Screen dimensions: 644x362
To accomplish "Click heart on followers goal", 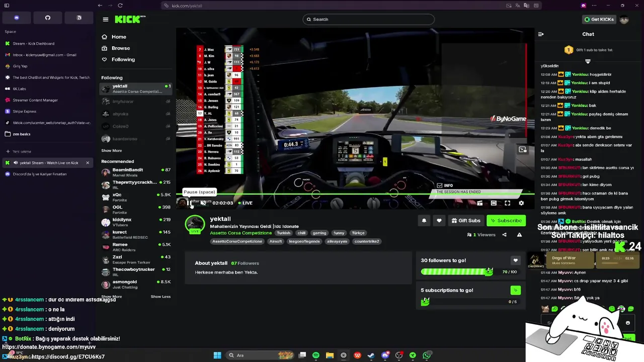I will click(515, 260).
